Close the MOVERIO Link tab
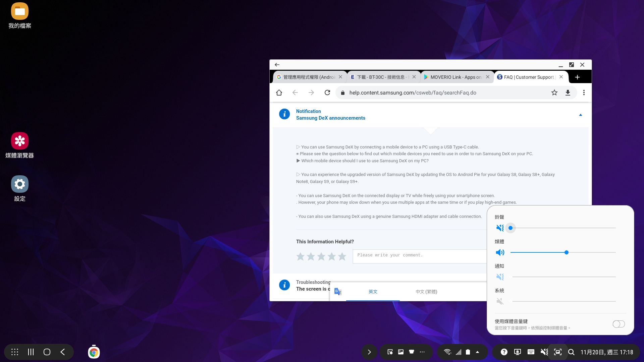The width and height of the screenshot is (644, 362). (488, 77)
